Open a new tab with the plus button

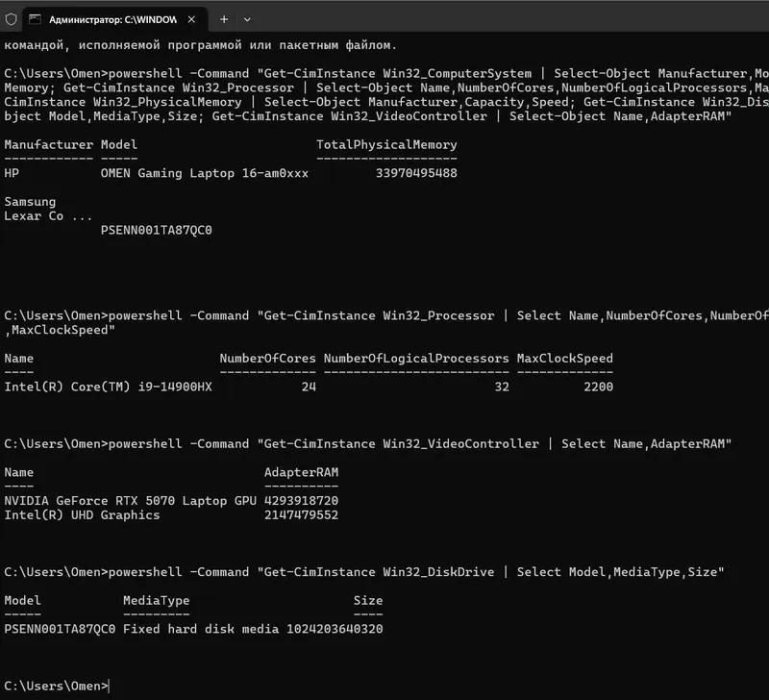pyautogui.click(x=224, y=19)
